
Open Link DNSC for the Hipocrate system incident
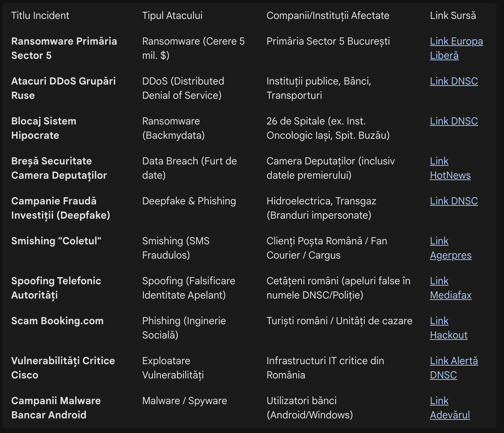click(x=454, y=121)
